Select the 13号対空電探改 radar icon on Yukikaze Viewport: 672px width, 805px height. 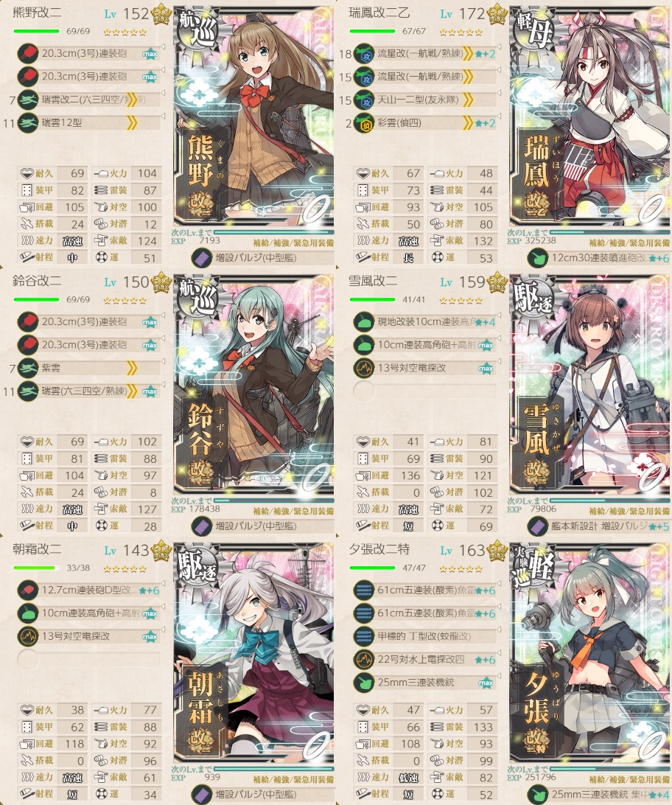(x=364, y=368)
